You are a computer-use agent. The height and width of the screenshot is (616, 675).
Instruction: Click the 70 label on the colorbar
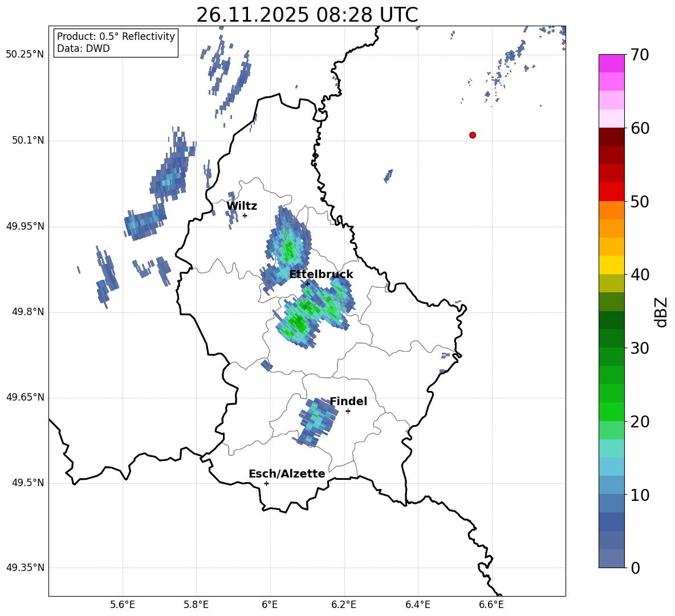[640, 55]
